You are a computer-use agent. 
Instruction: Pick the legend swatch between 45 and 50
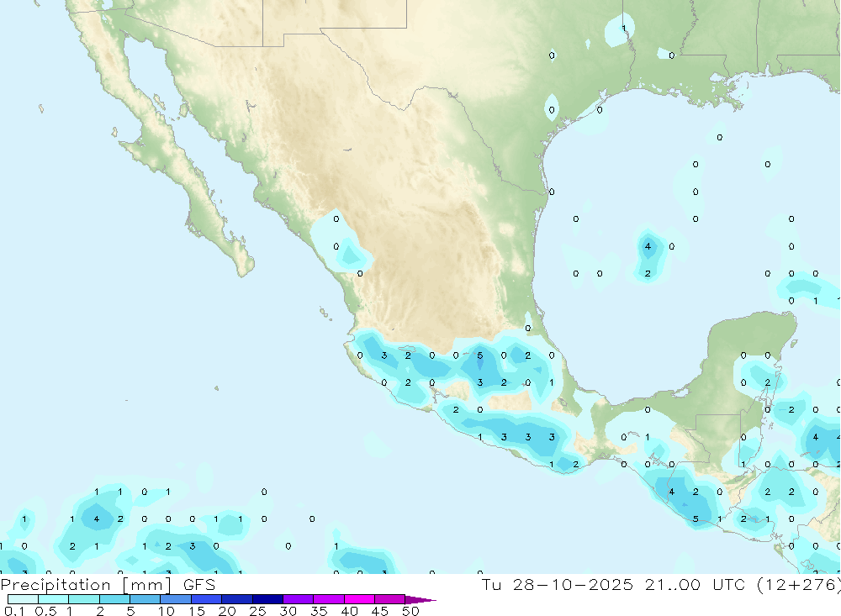389,599
